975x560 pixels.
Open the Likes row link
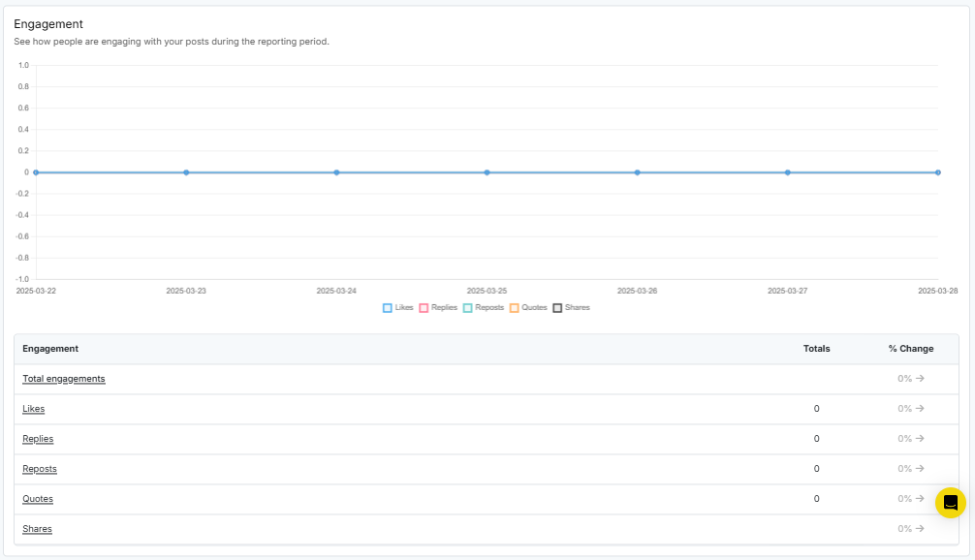34,408
